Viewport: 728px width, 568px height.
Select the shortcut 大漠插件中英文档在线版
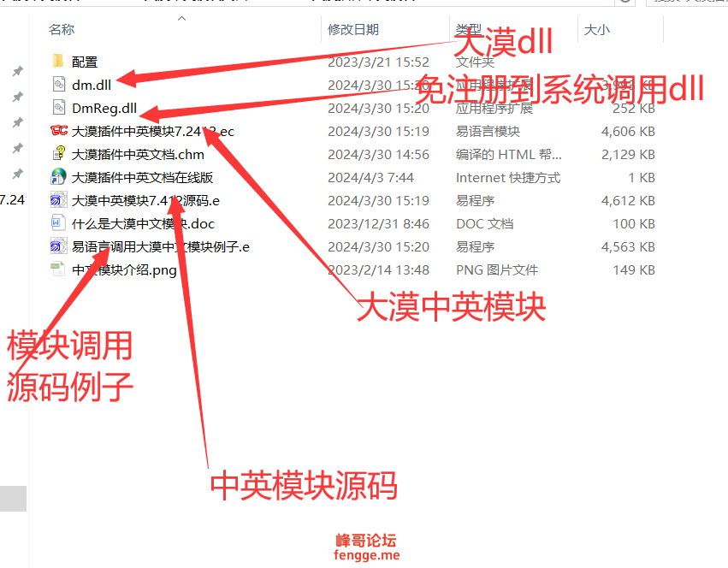click(x=143, y=177)
